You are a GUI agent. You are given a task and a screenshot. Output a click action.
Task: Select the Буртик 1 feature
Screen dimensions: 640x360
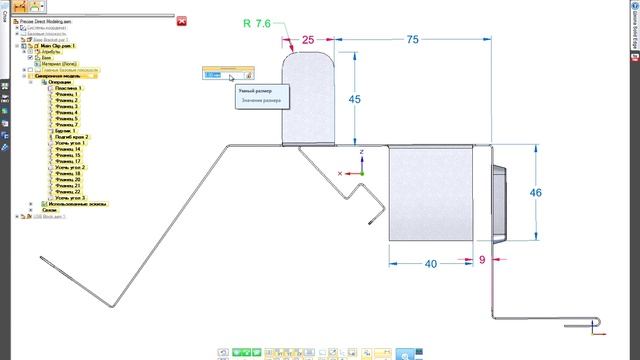pos(65,131)
